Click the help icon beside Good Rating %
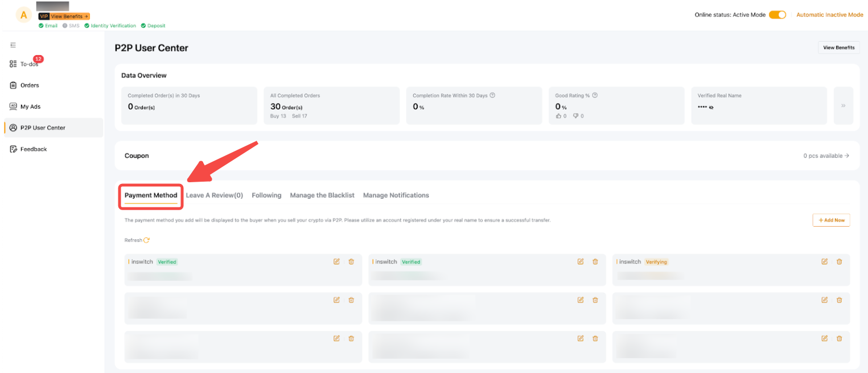The width and height of the screenshot is (868, 373). [595, 96]
